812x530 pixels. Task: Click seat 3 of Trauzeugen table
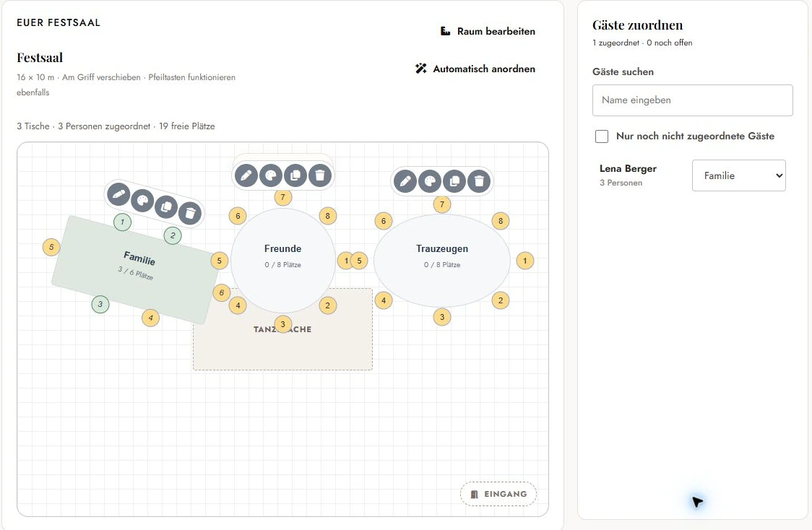click(x=441, y=317)
